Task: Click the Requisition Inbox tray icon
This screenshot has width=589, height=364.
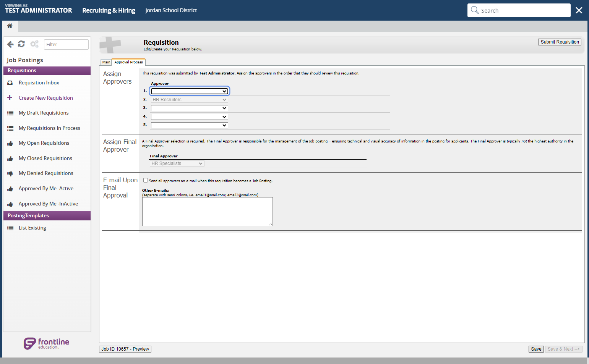Action: tap(10, 83)
